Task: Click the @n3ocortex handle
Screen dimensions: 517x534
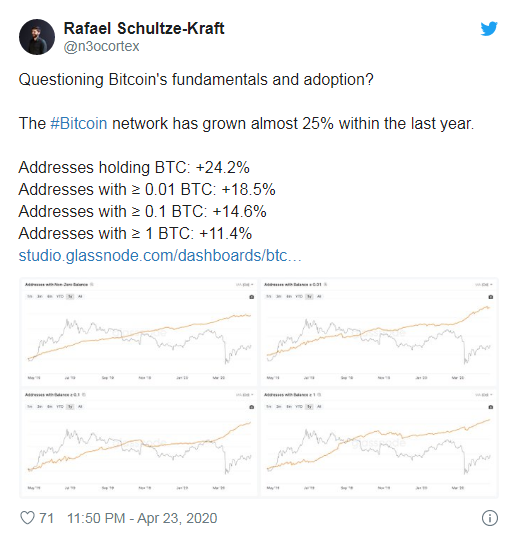Action: point(101,46)
